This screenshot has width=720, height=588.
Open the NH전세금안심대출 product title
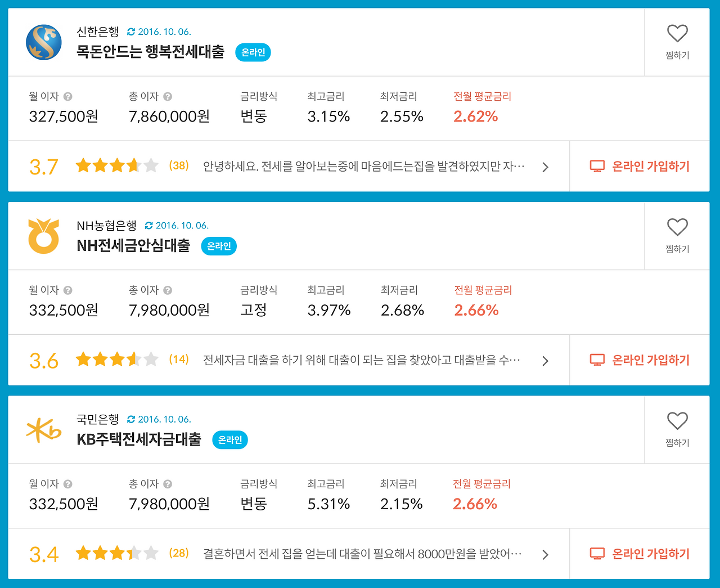133,246
